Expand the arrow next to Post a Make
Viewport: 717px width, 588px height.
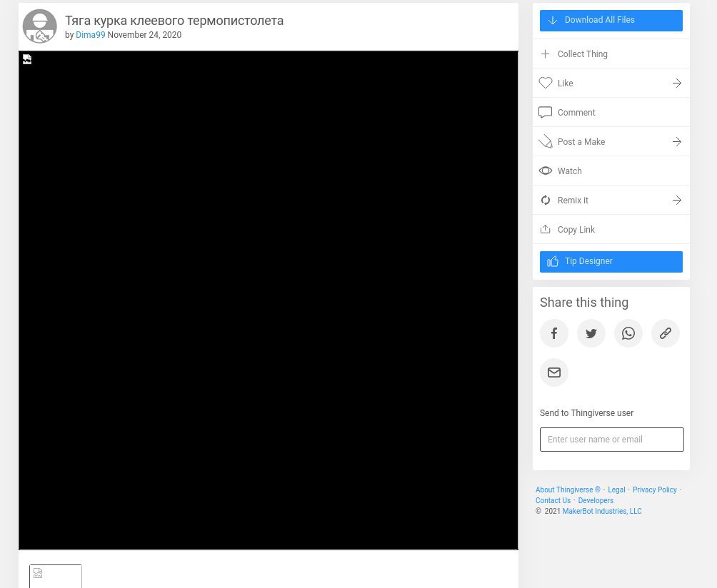677,141
